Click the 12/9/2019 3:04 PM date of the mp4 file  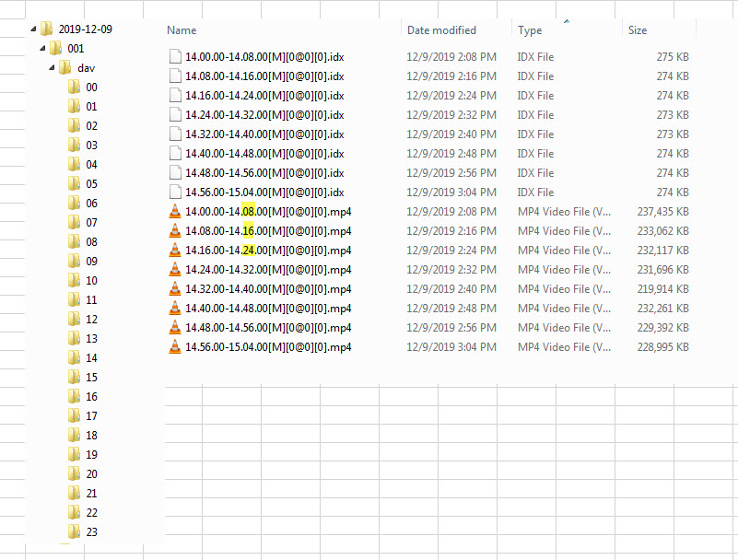(451, 347)
